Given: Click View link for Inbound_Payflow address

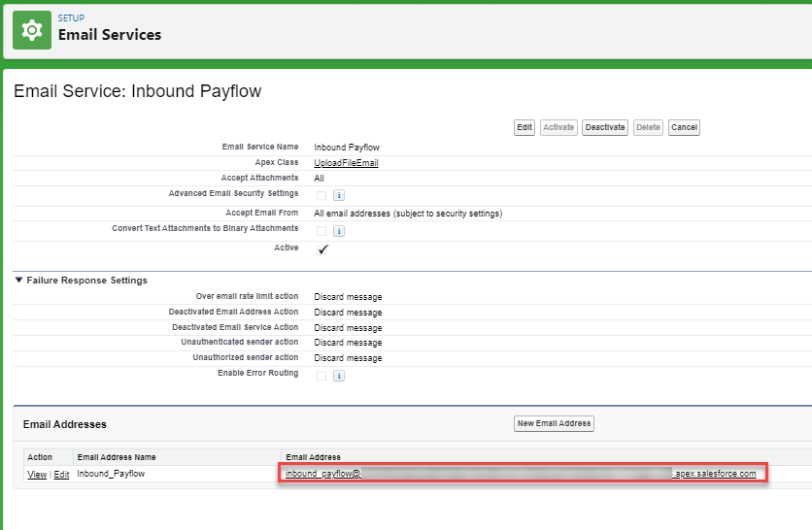Looking at the screenshot, I should pos(36,474).
